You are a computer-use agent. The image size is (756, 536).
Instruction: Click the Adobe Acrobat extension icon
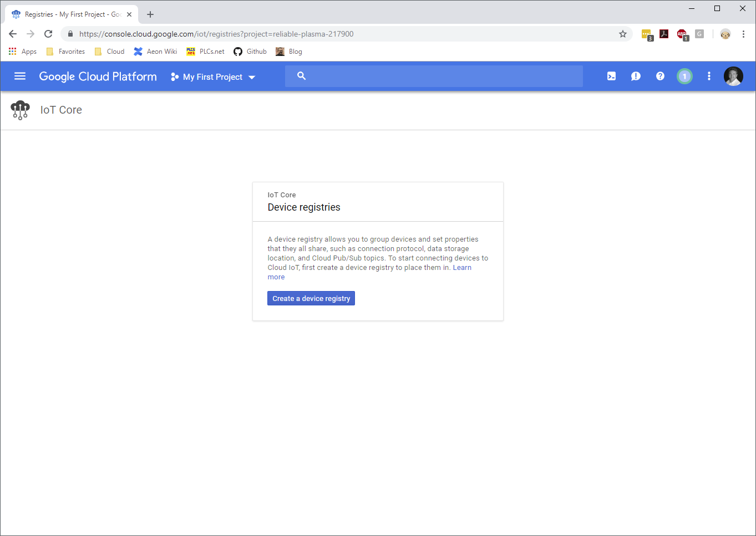[664, 34]
